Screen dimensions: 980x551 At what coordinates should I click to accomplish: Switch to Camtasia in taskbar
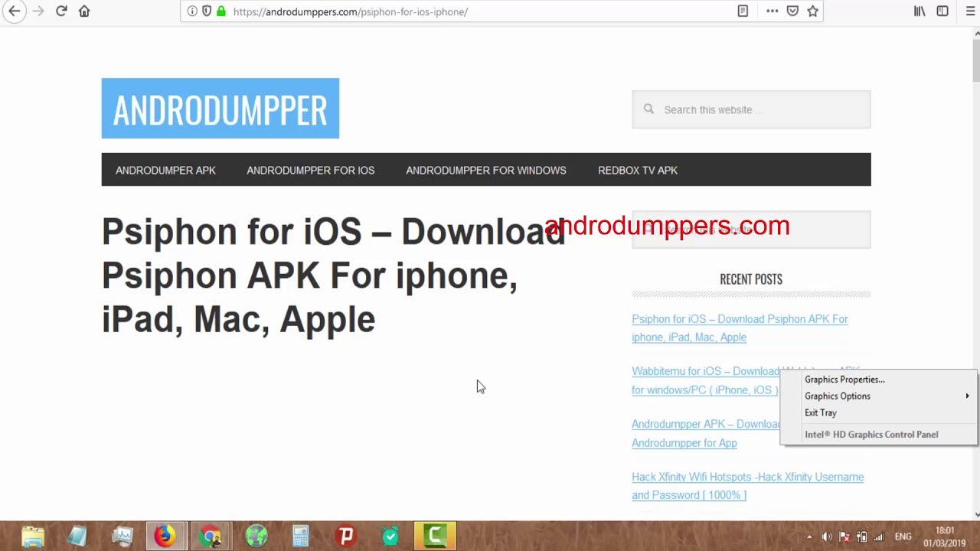pyautogui.click(x=435, y=536)
